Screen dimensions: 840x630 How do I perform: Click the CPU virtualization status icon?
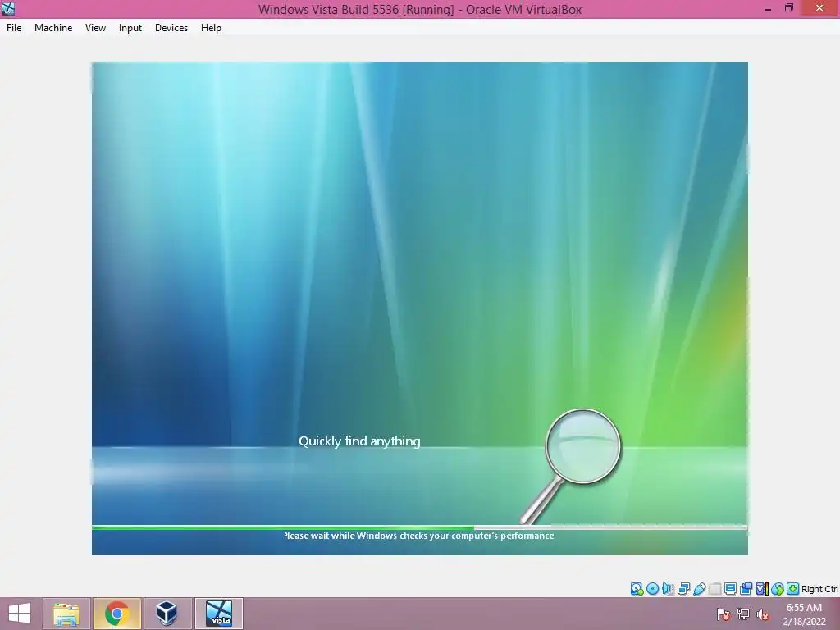[762, 589]
